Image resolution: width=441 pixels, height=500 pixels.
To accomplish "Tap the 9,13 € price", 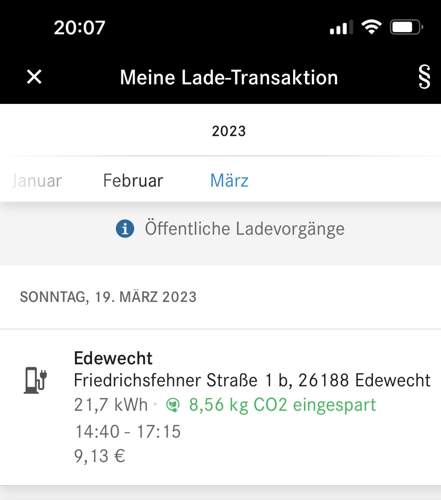I will click(x=99, y=456).
